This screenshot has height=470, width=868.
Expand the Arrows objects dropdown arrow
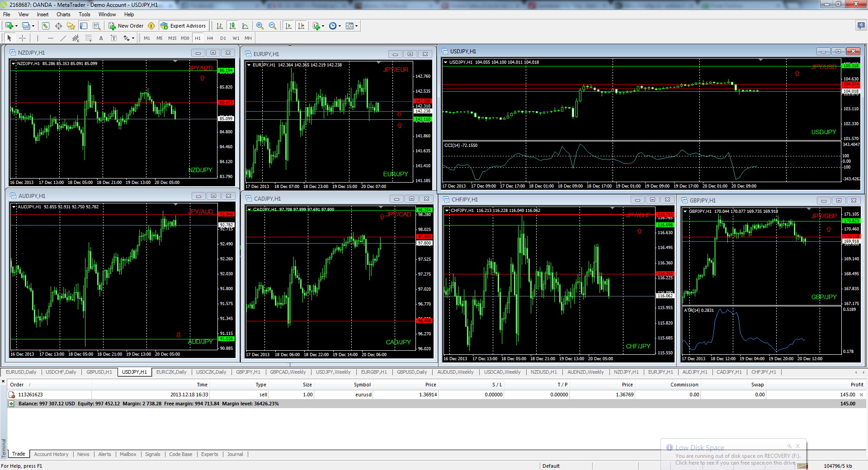133,38
